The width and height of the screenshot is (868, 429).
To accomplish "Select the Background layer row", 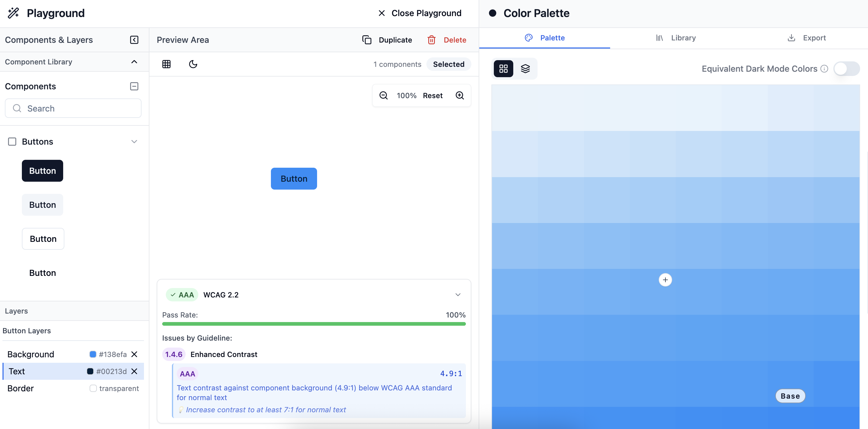I will [x=73, y=354].
